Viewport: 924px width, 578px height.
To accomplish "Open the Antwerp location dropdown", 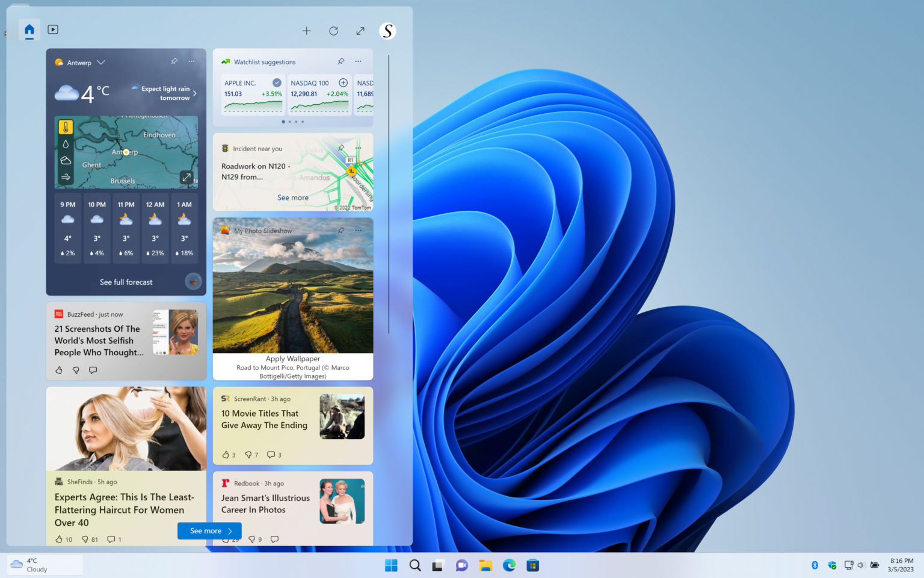I will [101, 62].
